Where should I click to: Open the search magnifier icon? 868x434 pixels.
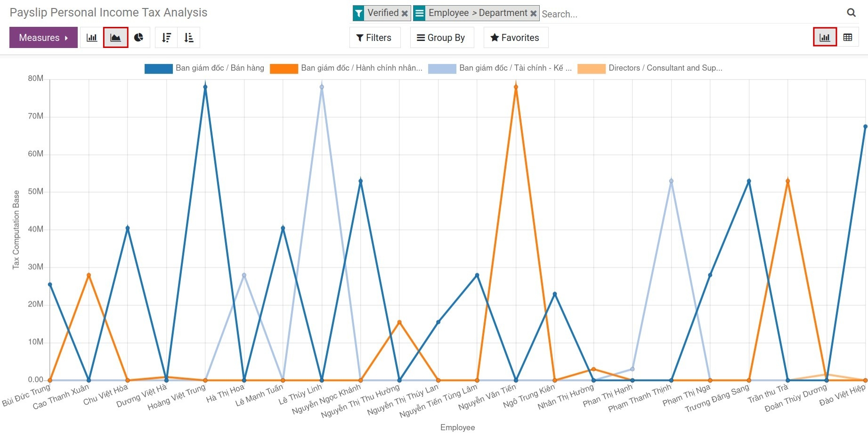pos(852,13)
